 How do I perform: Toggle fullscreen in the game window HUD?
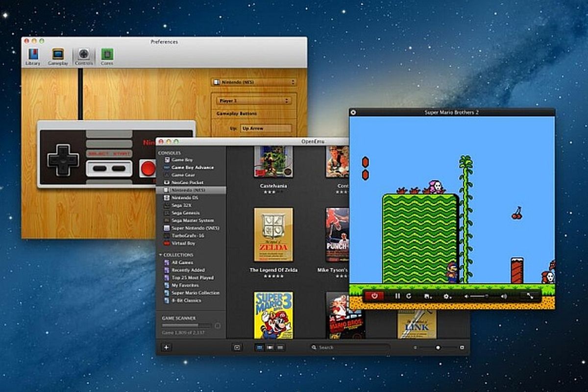[x=530, y=296]
